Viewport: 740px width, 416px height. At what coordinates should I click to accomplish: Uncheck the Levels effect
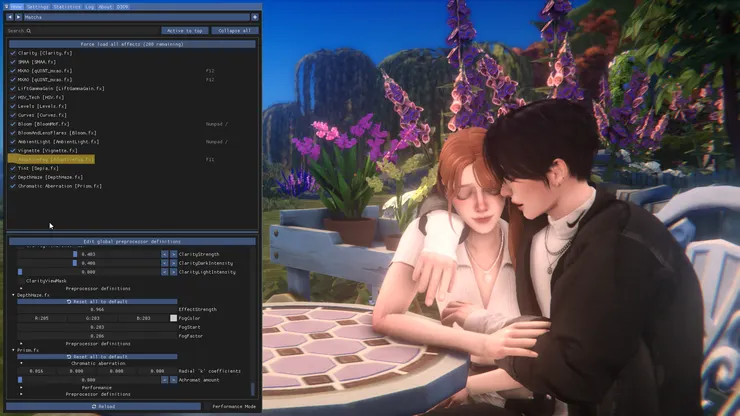coord(13,106)
